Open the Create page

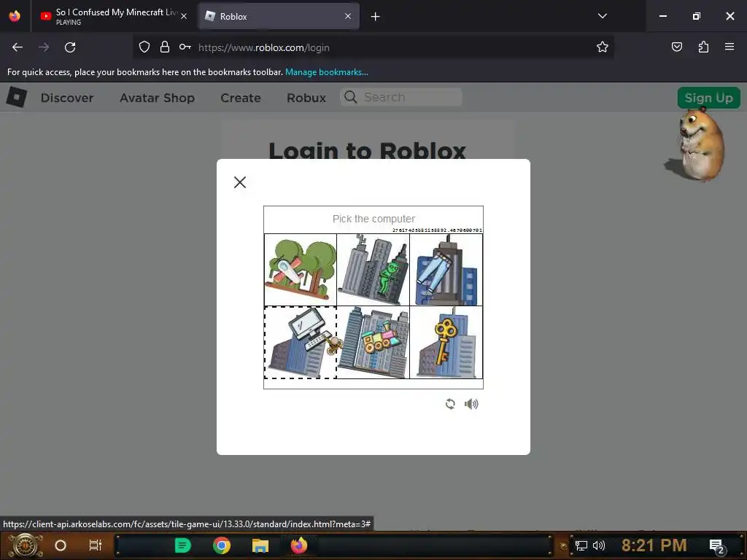[241, 98]
